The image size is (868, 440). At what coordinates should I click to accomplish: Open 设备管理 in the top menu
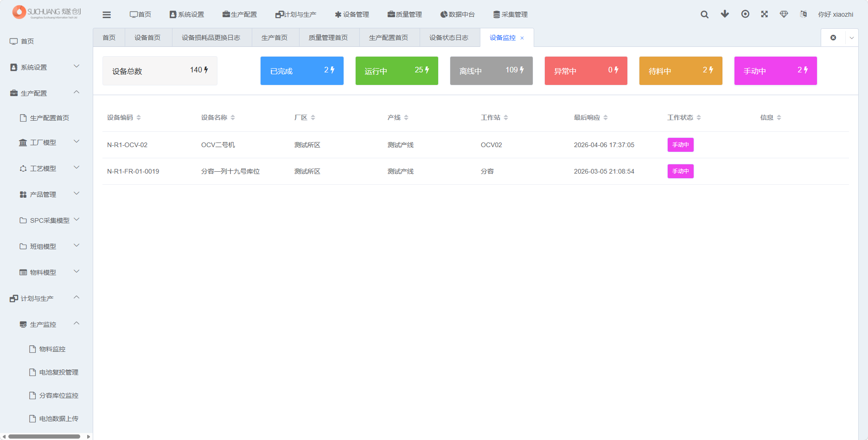click(x=352, y=14)
